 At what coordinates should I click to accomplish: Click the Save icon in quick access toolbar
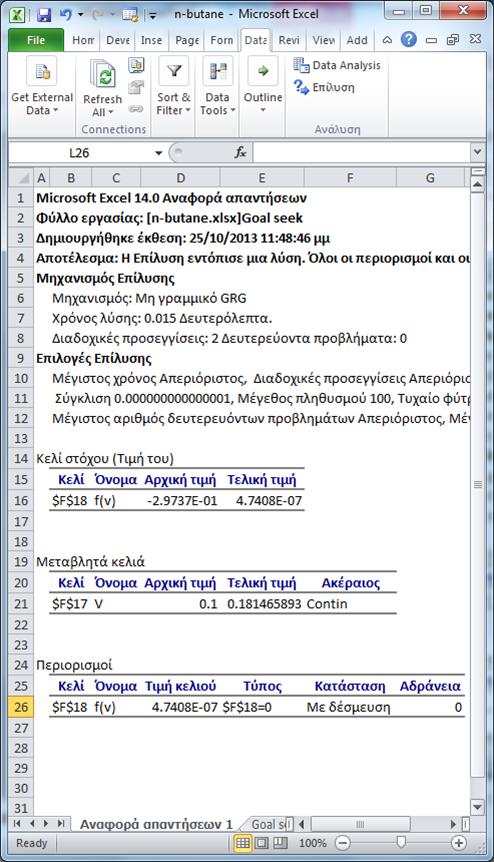coord(44,14)
